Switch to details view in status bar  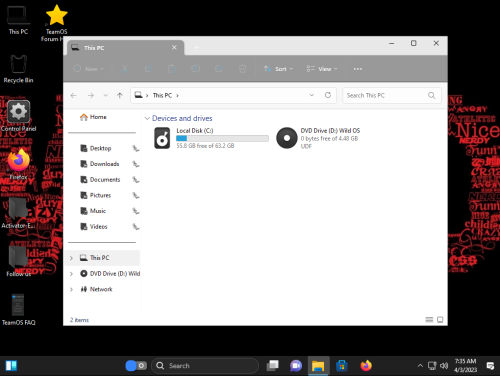pos(429,320)
